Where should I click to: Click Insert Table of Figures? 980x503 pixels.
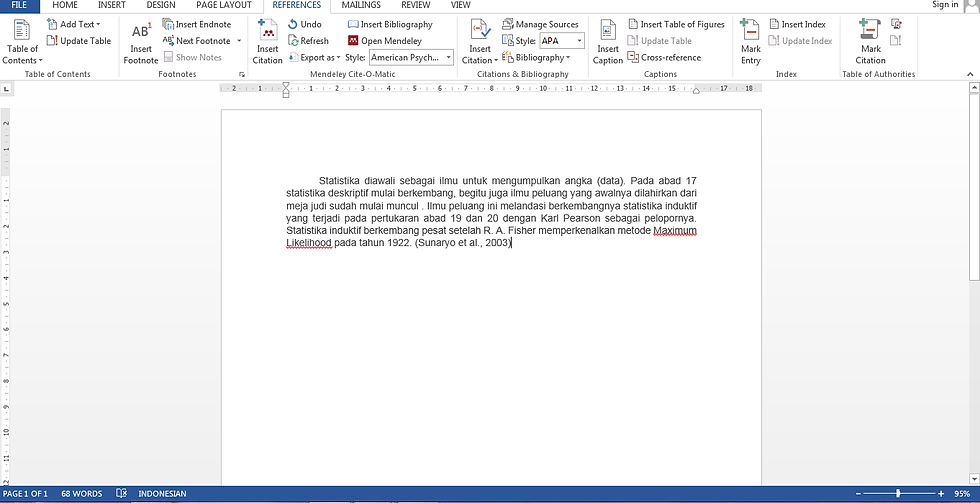tap(676, 24)
